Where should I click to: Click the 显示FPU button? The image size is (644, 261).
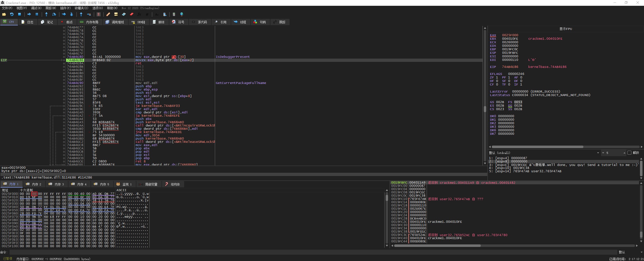[566, 29]
